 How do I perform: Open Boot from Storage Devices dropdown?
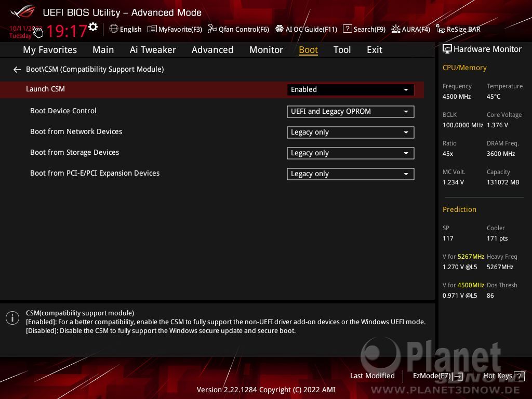click(x=351, y=153)
